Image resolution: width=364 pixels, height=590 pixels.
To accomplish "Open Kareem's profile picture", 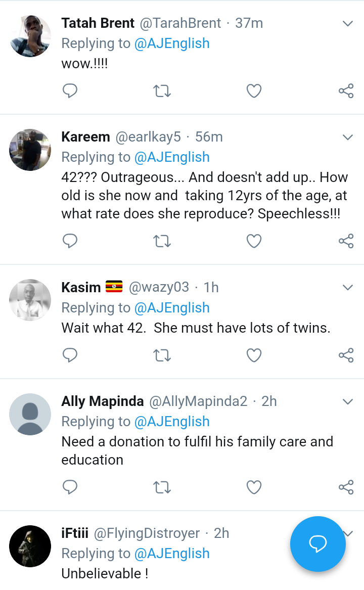I will coord(30,150).
